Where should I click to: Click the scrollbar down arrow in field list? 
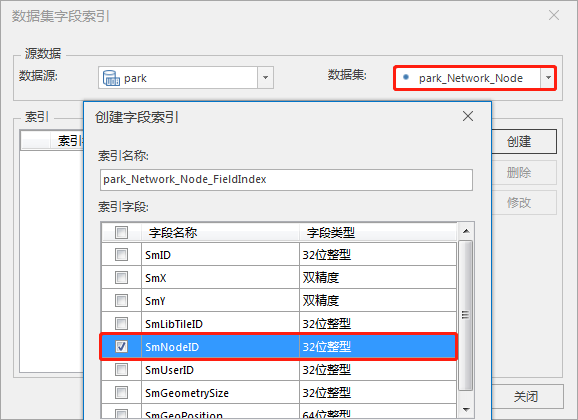tap(466, 409)
